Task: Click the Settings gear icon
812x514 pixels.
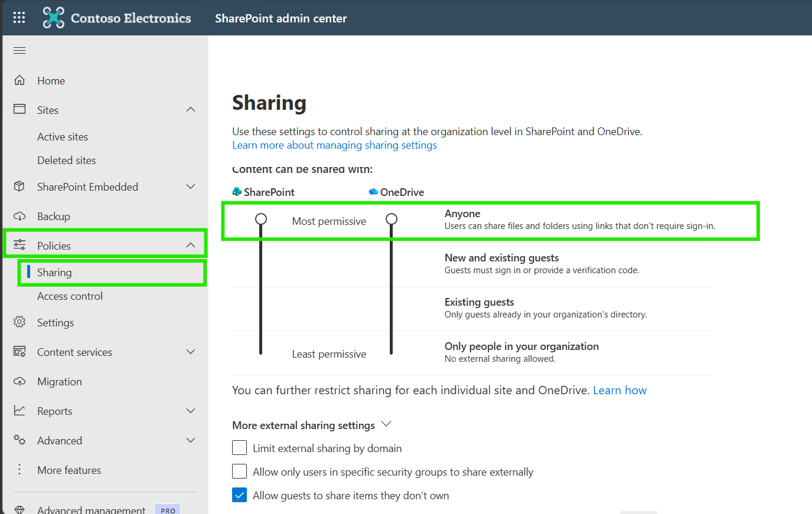Action: point(19,322)
